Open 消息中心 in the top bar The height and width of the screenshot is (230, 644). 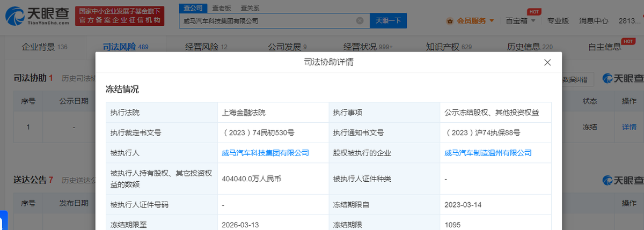tap(594, 21)
